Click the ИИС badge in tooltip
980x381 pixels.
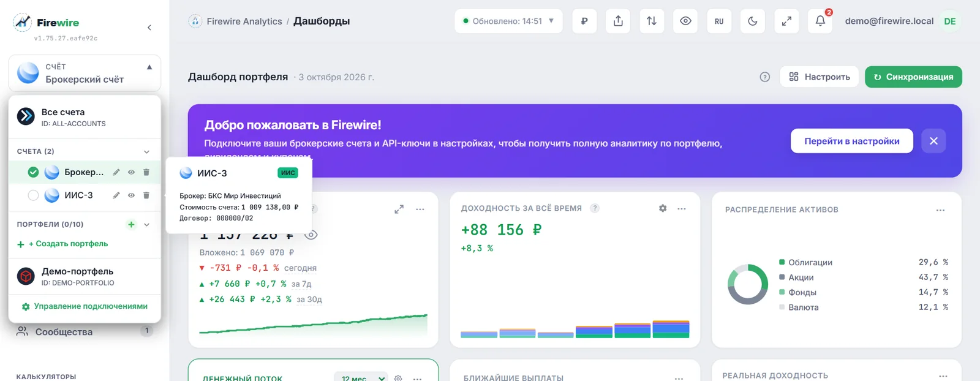click(x=288, y=173)
